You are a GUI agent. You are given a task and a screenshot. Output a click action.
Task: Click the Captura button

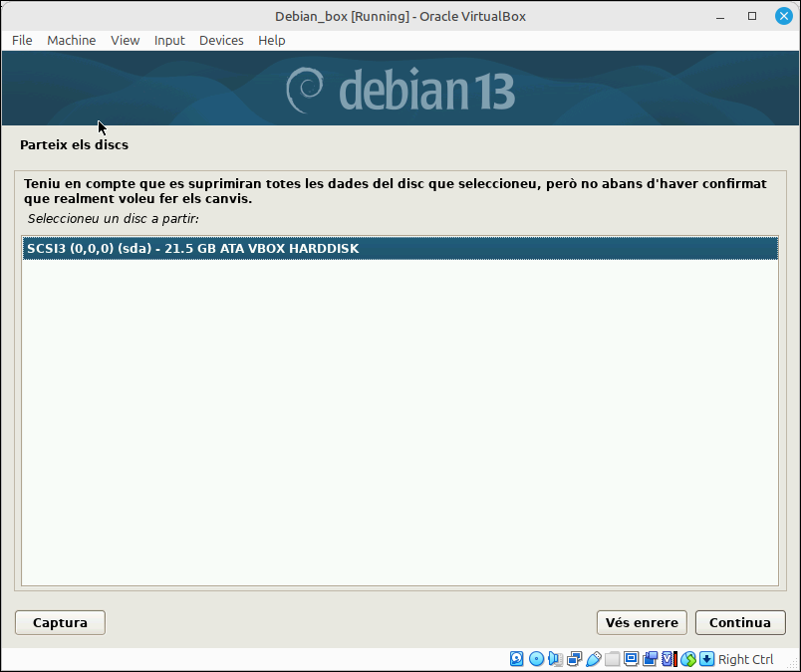coord(61,622)
